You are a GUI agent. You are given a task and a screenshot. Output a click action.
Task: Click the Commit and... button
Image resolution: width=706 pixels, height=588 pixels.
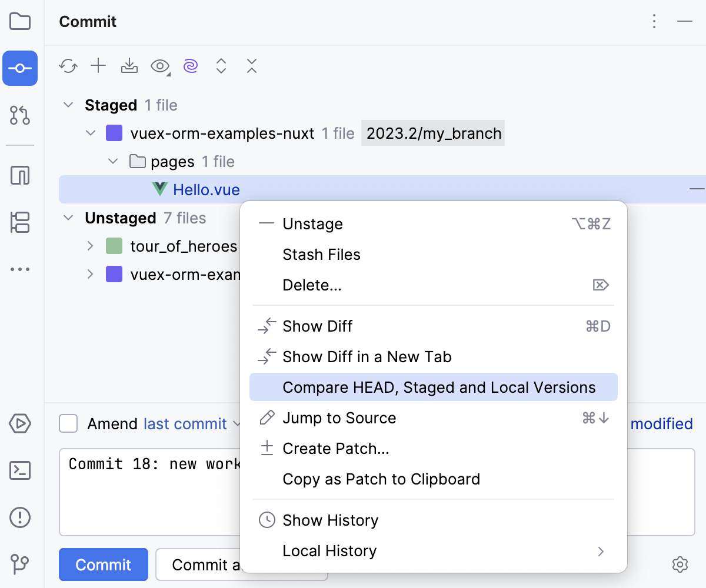(x=198, y=564)
